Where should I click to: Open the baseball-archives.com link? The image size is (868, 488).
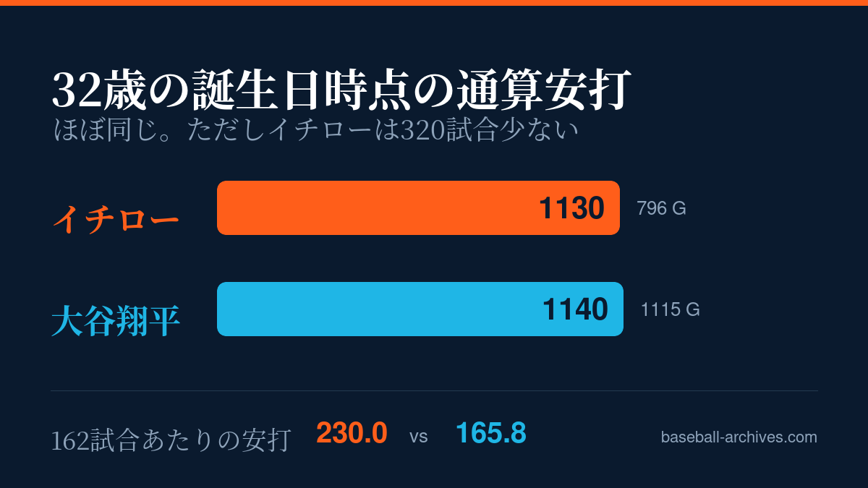[739, 437]
